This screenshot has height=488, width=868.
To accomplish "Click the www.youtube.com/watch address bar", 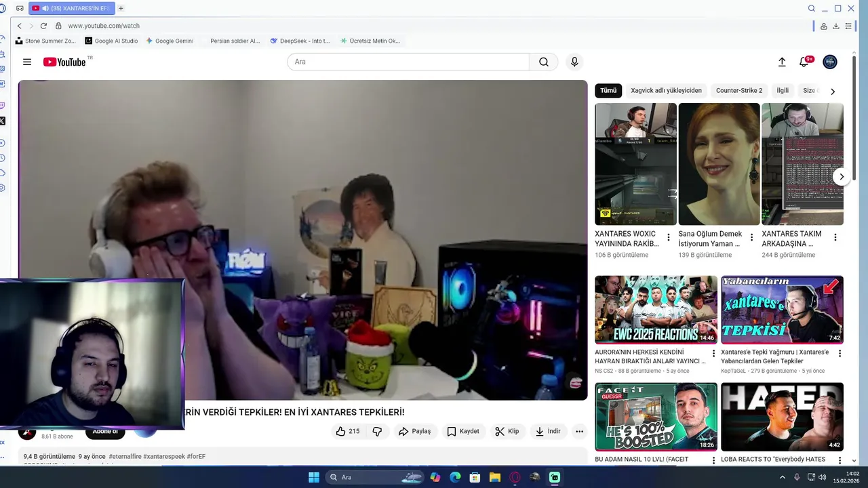I will (104, 26).
